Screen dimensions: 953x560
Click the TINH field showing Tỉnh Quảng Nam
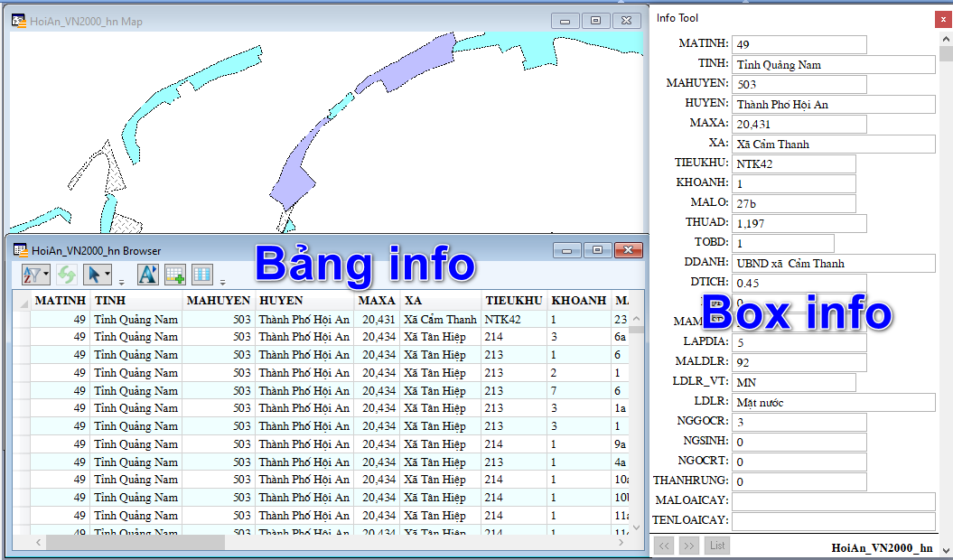tap(833, 64)
